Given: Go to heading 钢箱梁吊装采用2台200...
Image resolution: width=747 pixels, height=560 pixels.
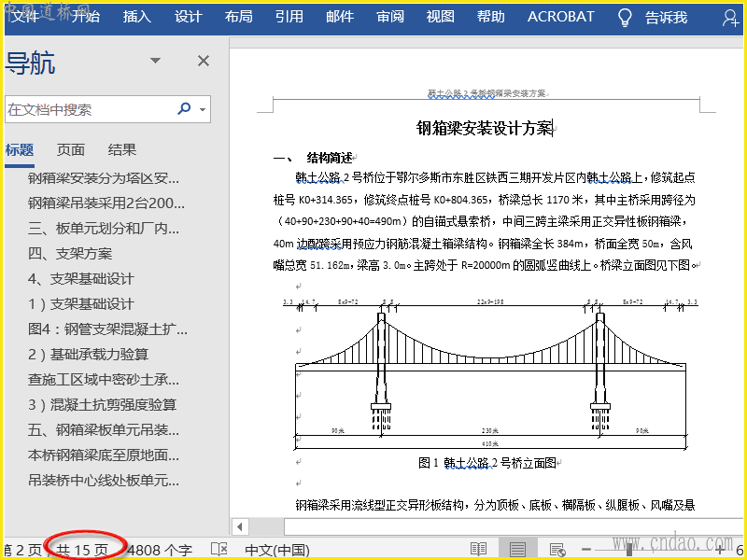Looking at the screenshot, I should 106,203.
